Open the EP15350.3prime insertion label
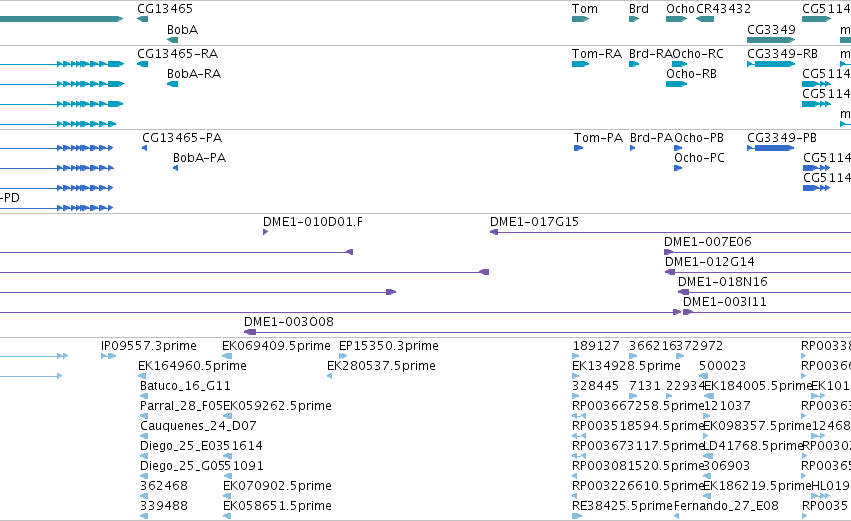 click(x=389, y=346)
